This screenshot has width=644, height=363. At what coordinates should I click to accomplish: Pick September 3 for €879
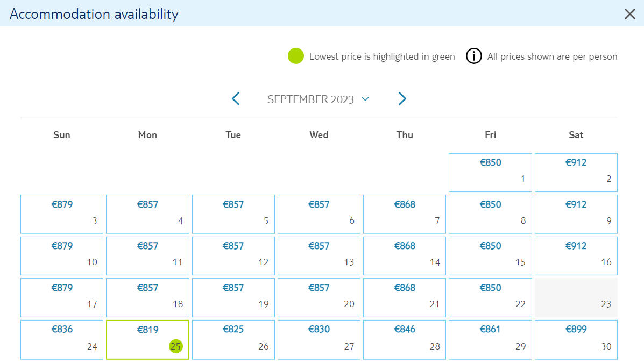pyautogui.click(x=62, y=215)
